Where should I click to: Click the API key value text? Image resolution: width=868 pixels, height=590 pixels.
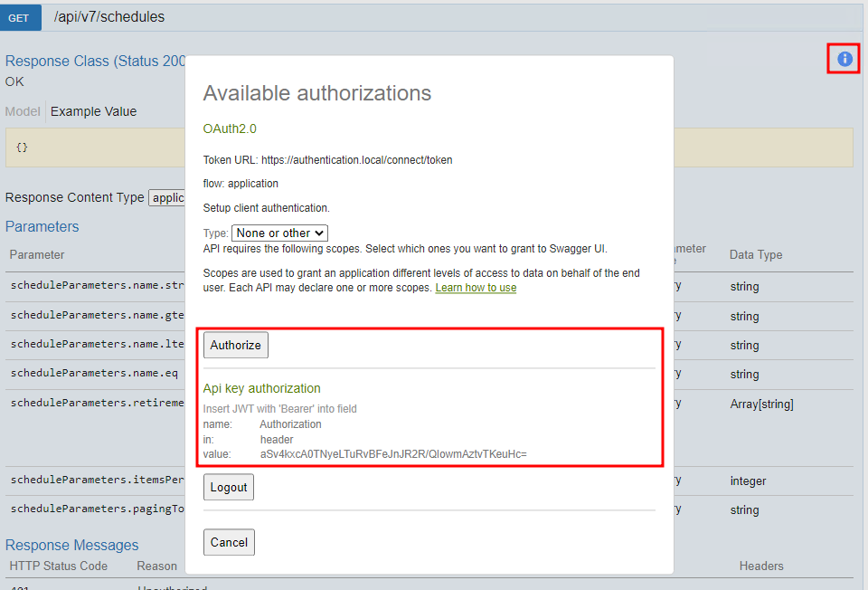point(393,453)
